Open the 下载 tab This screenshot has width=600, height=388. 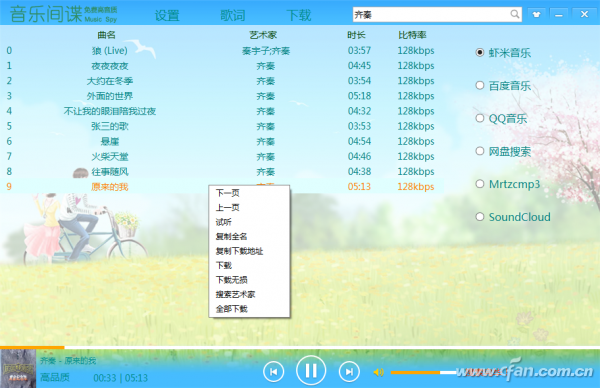pos(299,15)
